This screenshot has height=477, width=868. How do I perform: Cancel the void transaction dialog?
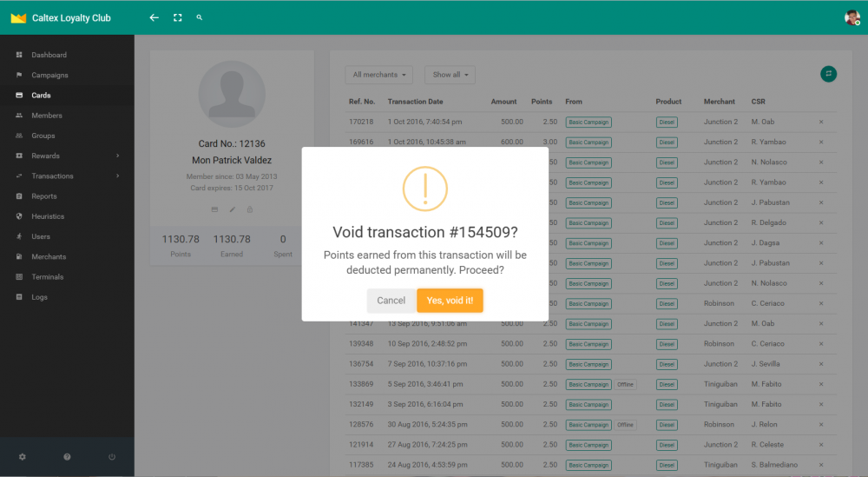[391, 301]
